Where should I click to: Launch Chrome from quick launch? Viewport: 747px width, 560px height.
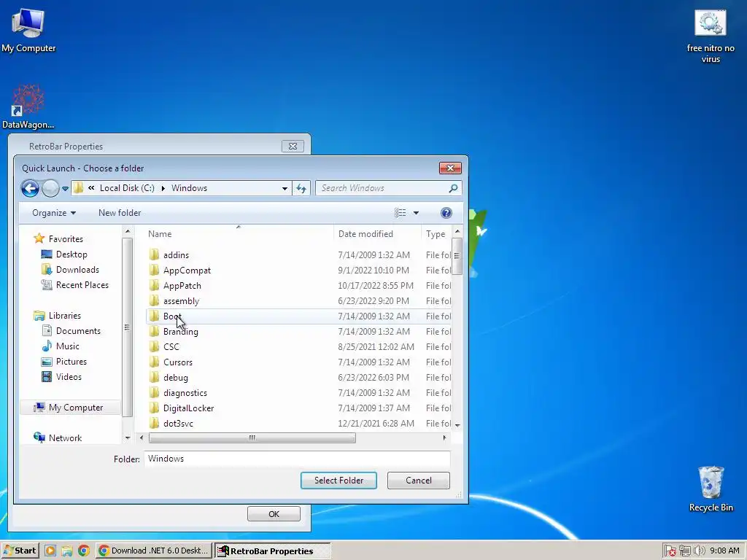click(84, 551)
